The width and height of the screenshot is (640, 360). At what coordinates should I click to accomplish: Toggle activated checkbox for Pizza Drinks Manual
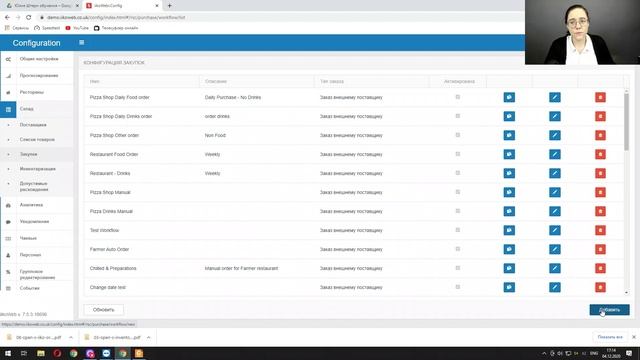coord(458,211)
